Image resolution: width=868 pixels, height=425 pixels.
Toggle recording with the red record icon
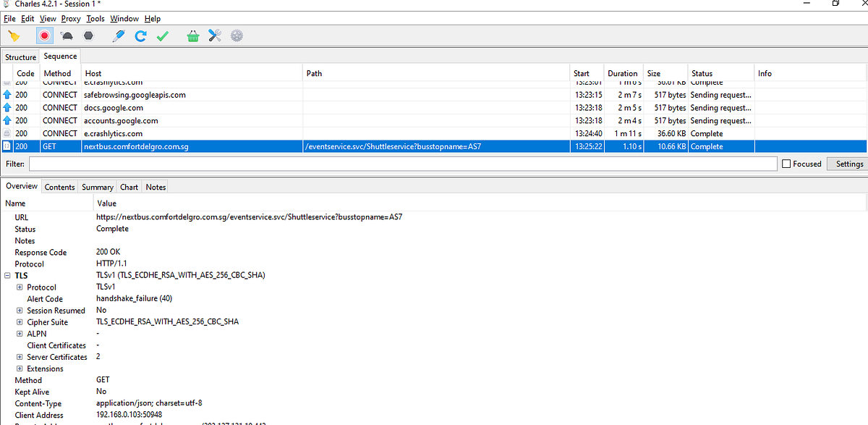43,35
